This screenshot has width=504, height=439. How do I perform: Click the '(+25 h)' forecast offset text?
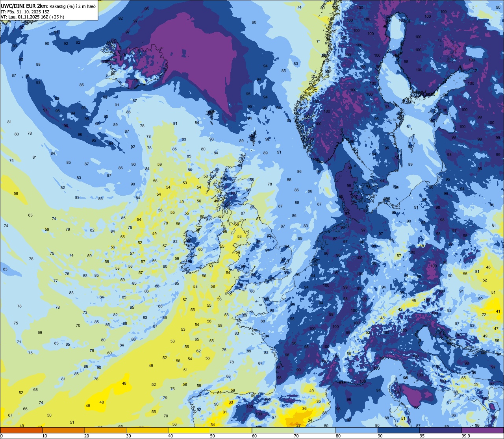pyautogui.click(x=57, y=17)
